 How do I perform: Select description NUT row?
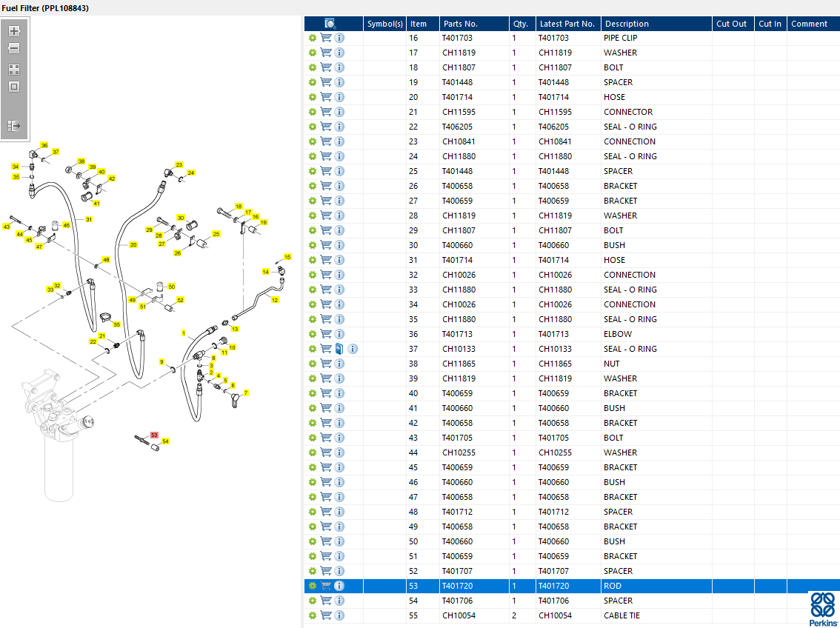pos(611,364)
